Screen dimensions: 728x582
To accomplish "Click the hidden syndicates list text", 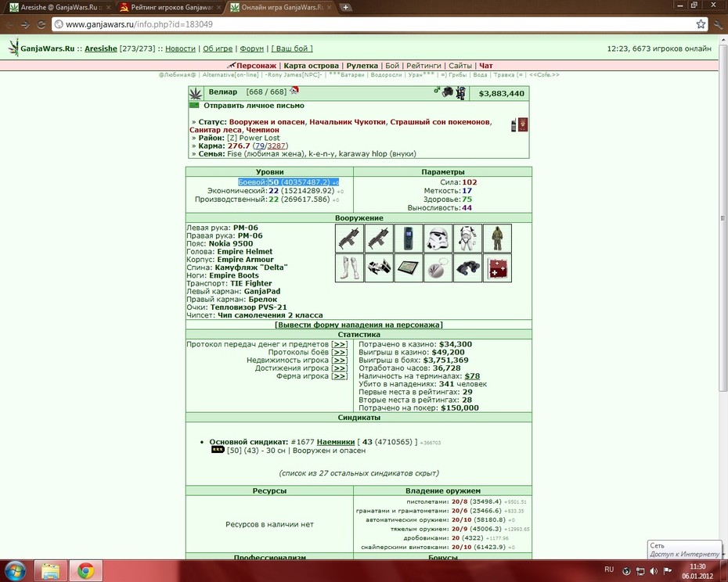I will [359, 473].
